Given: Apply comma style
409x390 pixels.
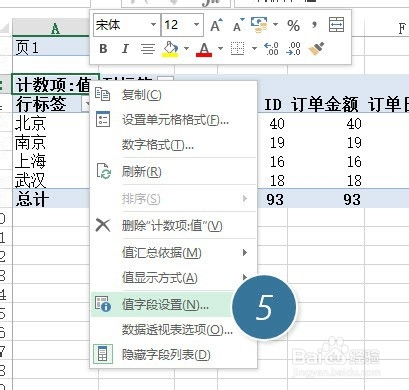Looking at the screenshot, I should (x=314, y=25).
